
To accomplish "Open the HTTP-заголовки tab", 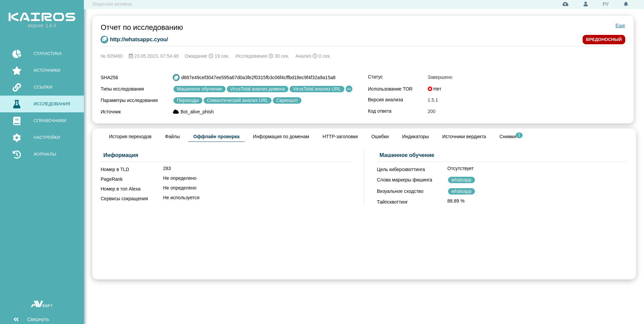I will pyautogui.click(x=340, y=137).
